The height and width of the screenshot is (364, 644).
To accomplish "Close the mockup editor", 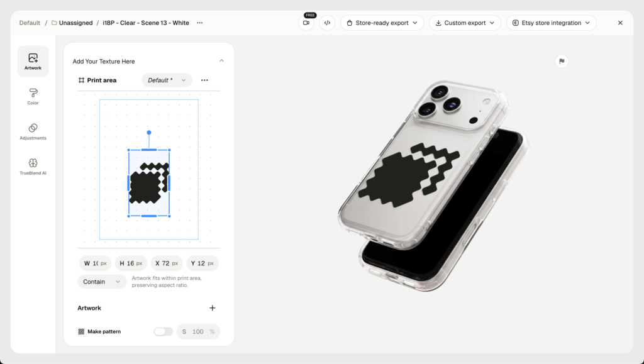I will pyautogui.click(x=620, y=23).
